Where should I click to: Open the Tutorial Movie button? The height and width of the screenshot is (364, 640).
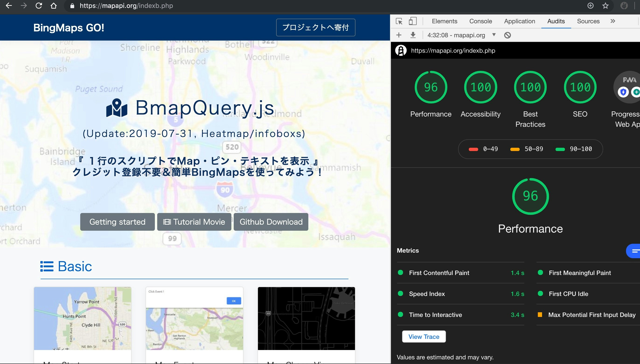(194, 222)
